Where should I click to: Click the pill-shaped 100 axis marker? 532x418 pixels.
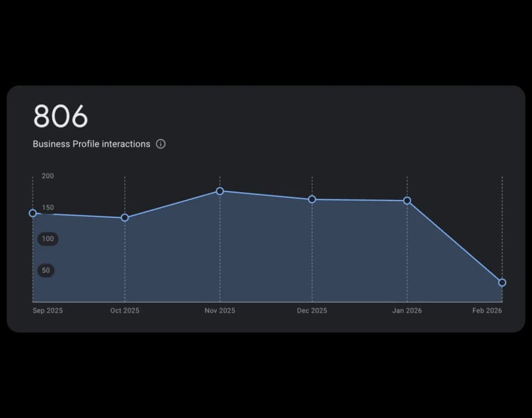coord(47,239)
